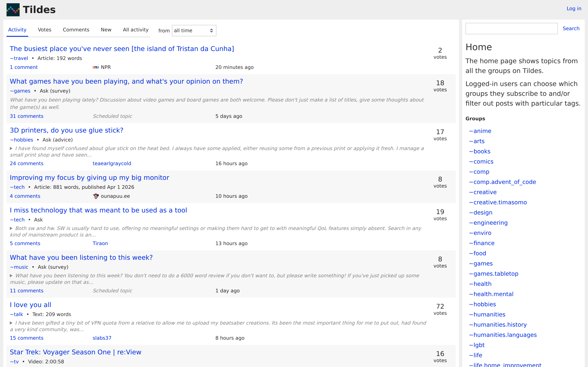Screen dimensions: 588x367
Task: Click the search input field
Action: click(511, 28)
